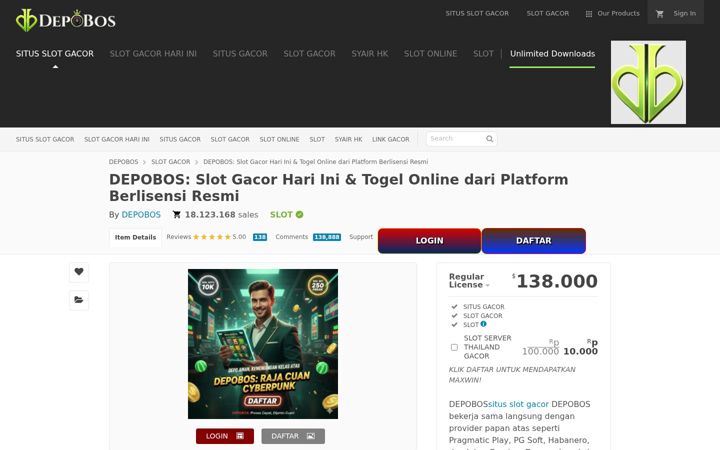Click SLOT GACOR breadcrumb link
The height and width of the screenshot is (450, 720).
[171, 162]
